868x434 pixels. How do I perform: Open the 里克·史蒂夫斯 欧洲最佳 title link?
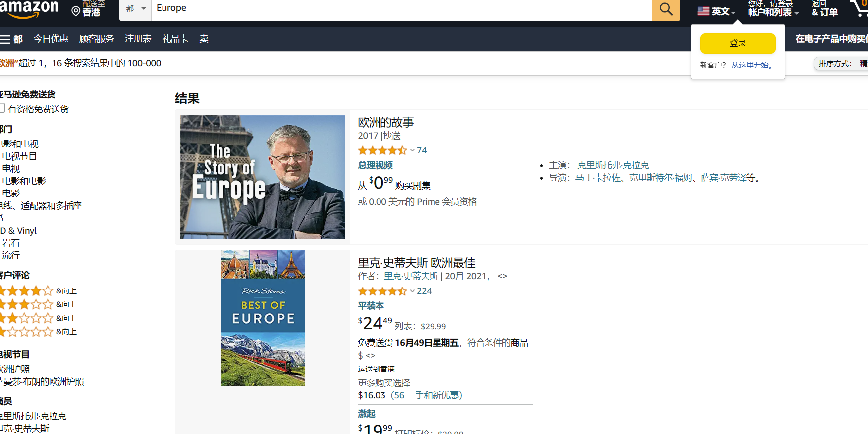417,263
